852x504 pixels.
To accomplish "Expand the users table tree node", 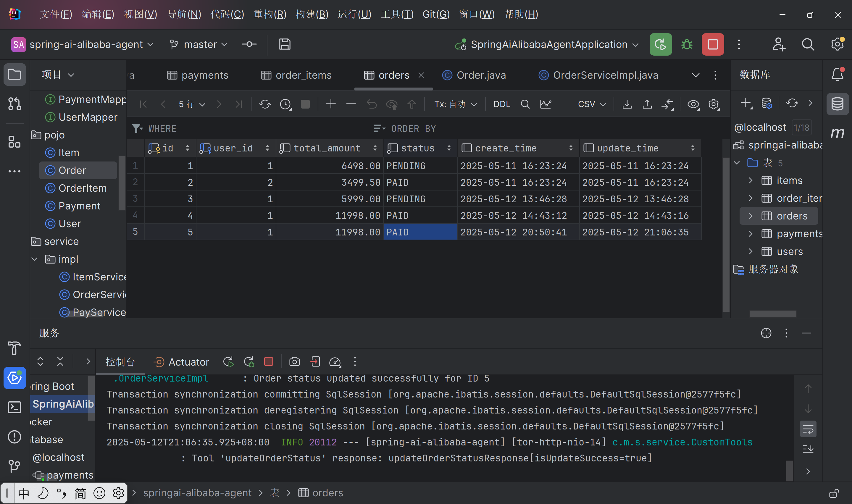I will tap(751, 251).
